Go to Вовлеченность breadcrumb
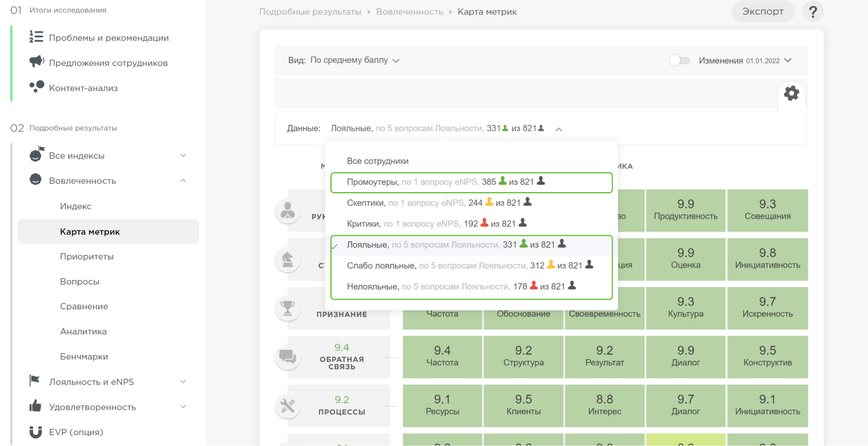This screenshot has width=868, height=446. tap(410, 12)
